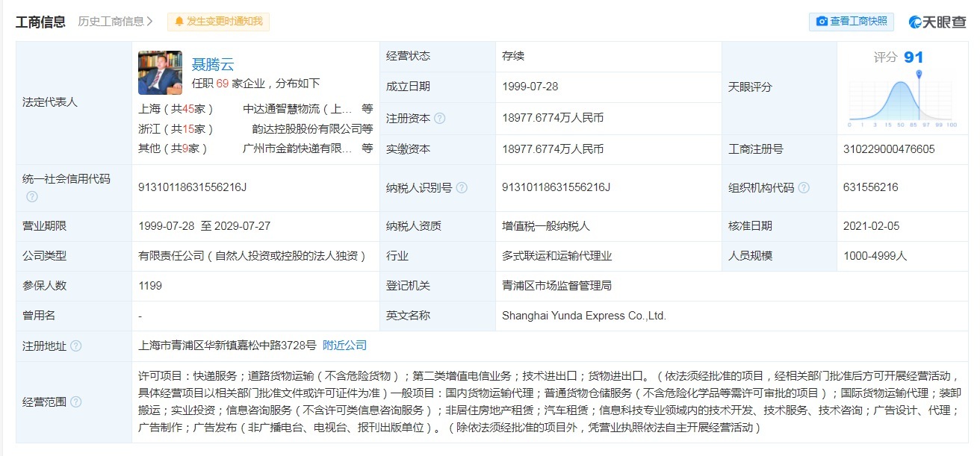980x456 pixels.
Task: Click the address 上海市青浦区华新镇嘉松中路3728号
Action: click(x=227, y=346)
